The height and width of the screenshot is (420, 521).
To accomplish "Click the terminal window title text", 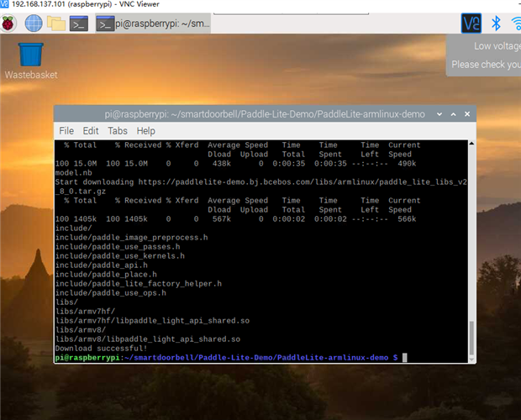I will (265, 114).
